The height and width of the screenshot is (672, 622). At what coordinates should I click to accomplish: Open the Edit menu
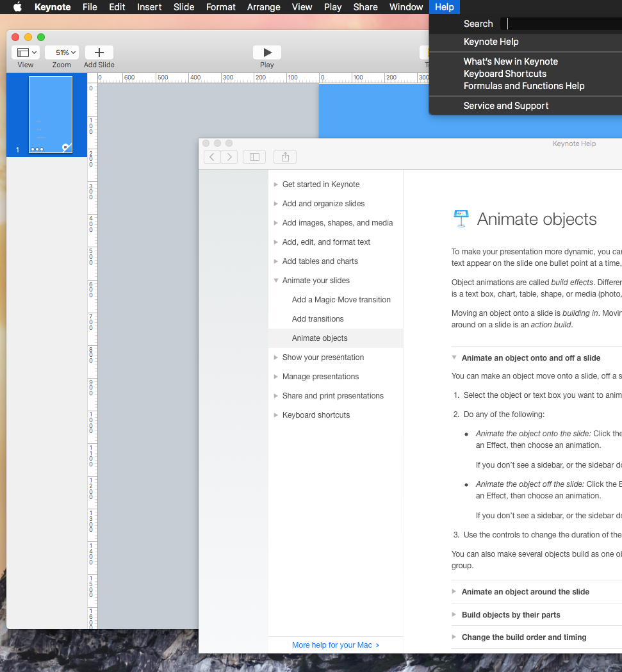(x=117, y=7)
